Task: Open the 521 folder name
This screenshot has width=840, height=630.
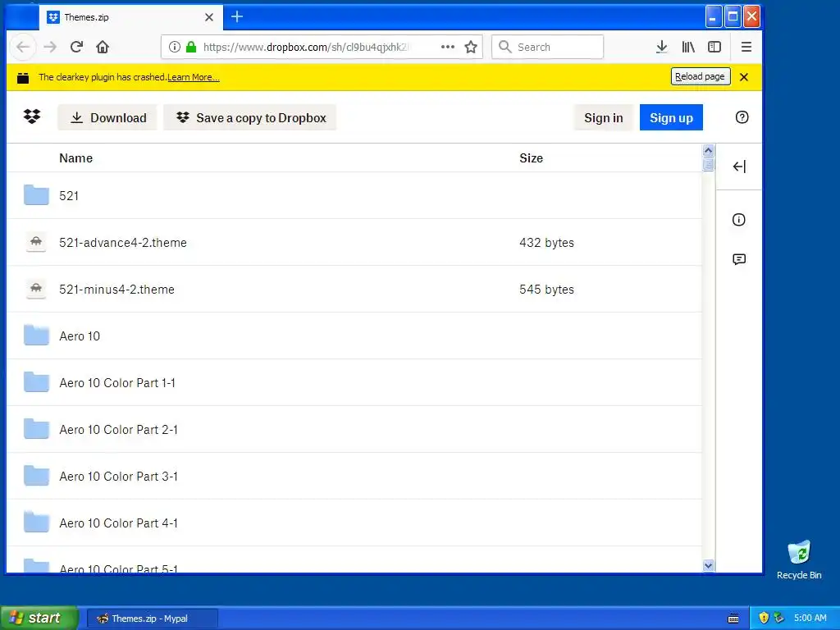Action: pos(69,195)
